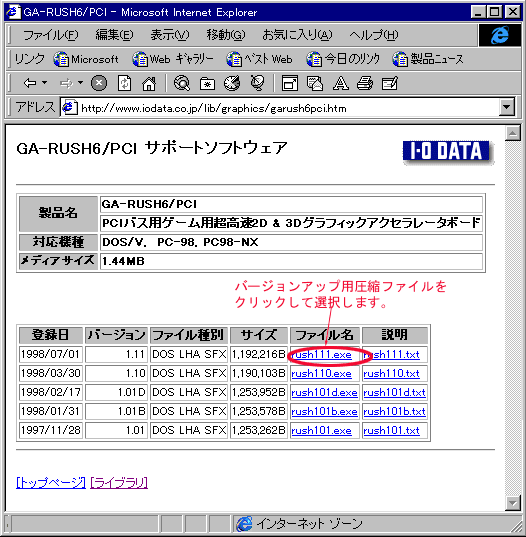Click the scrollbar up arrow

(513, 133)
